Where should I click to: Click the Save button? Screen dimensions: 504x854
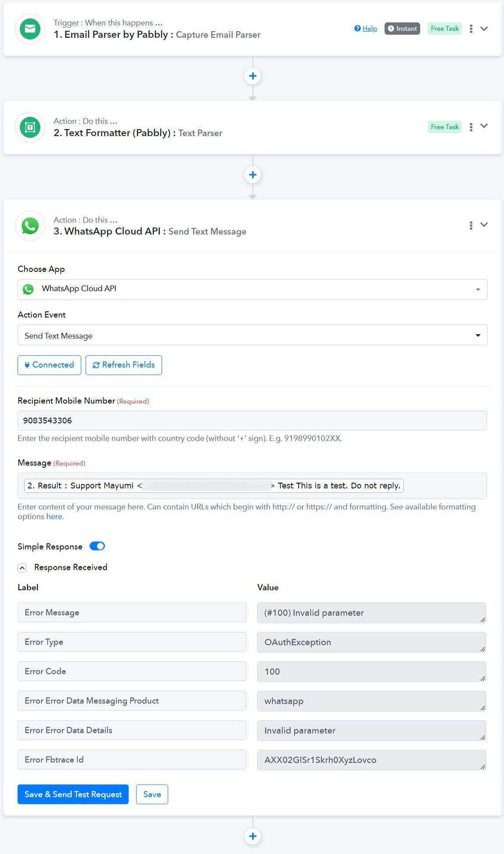(x=152, y=794)
